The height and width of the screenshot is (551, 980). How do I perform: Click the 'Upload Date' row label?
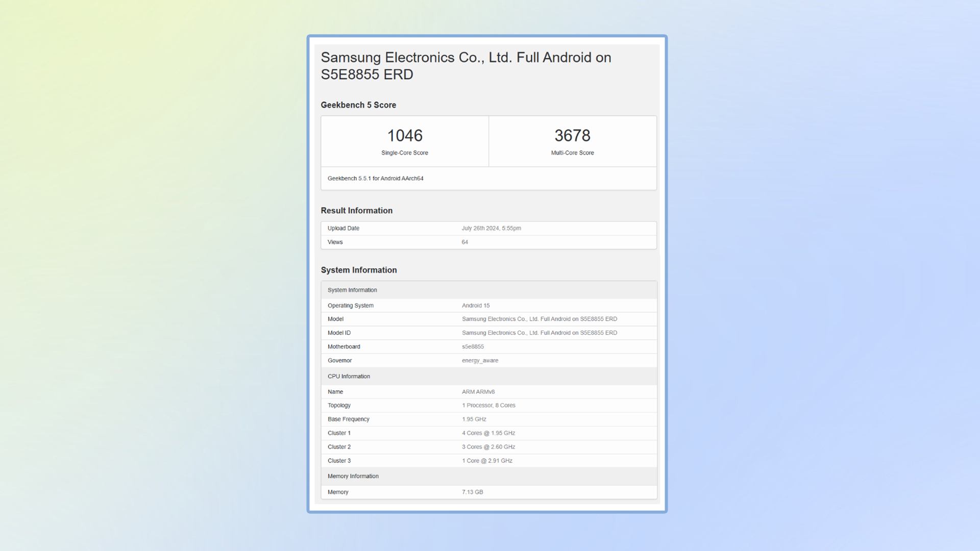[x=344, y=229]
